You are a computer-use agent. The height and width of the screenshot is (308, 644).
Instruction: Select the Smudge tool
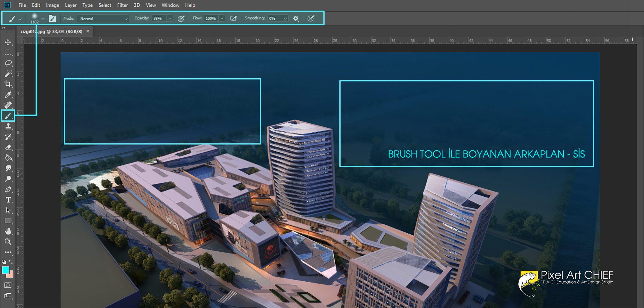pyautogui.click(x=8, y=168)
